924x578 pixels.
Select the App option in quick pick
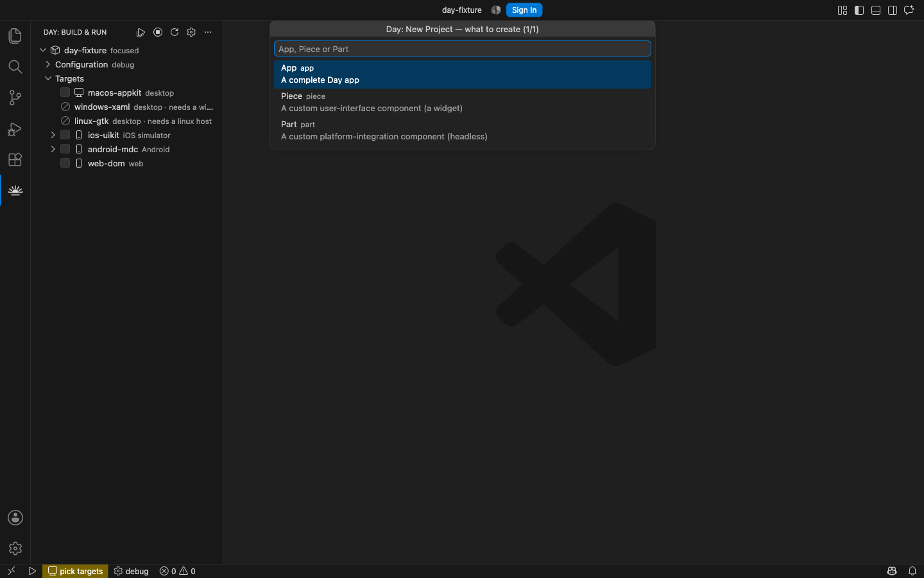click(463, 74)
